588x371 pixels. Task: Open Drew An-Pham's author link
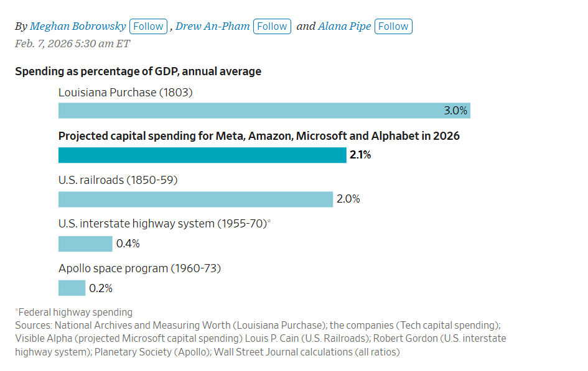coord(213,26)
